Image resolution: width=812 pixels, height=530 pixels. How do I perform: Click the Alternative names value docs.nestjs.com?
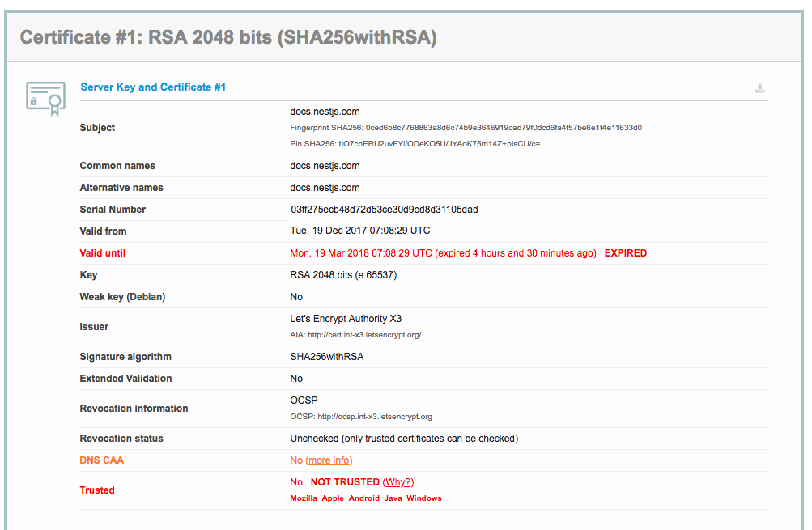click(x=325, y=188)
